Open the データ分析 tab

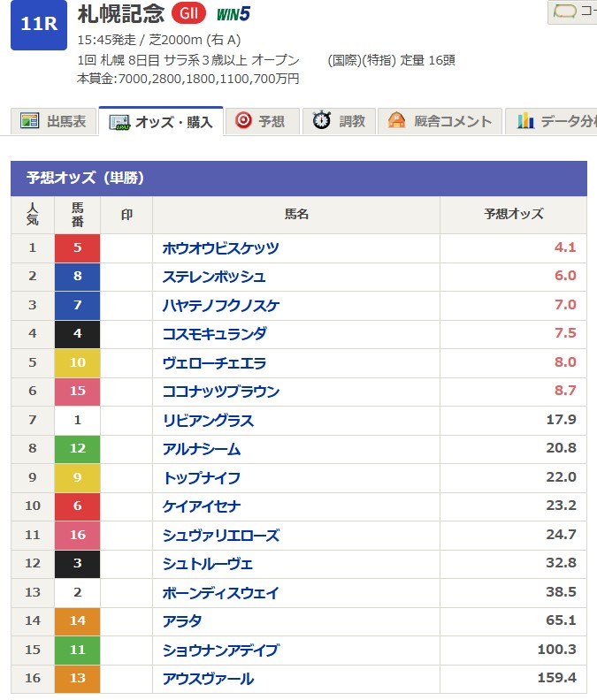pyautogui.click(x=553, y=121)
